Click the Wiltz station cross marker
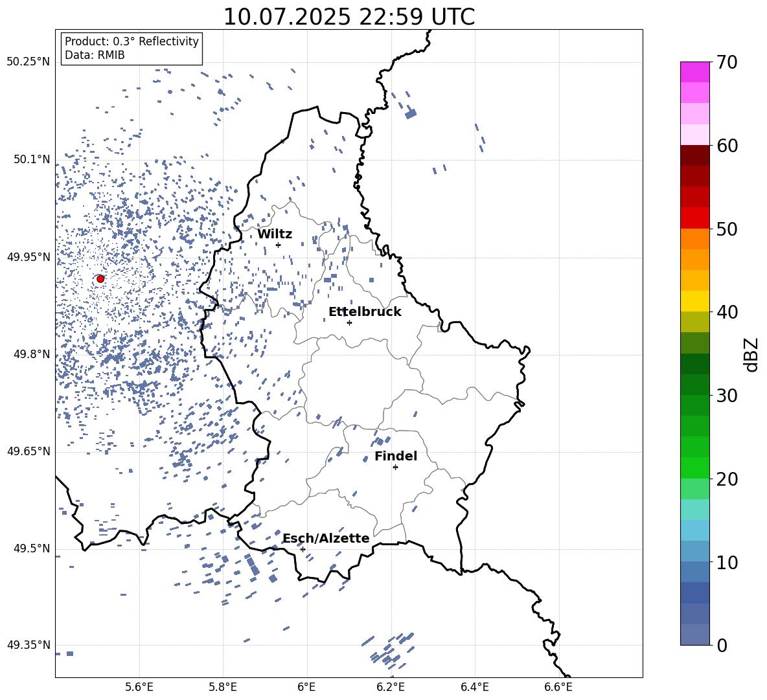The height and width of the screenshot is (700, 767). tap(279, 245)
